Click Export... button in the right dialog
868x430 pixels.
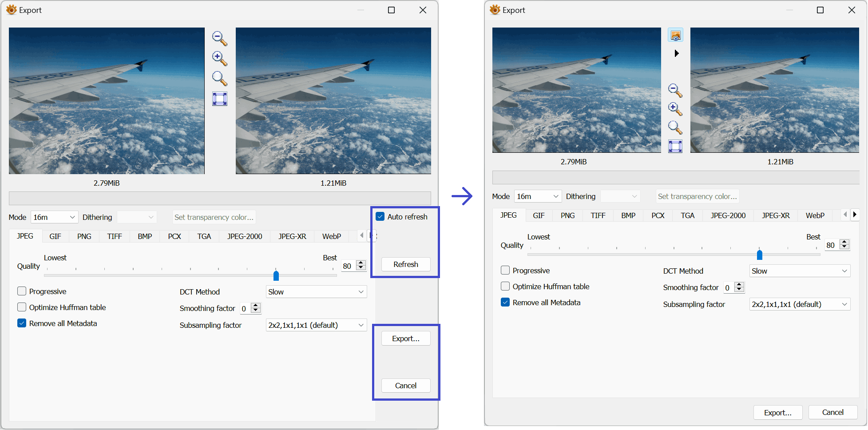pos(777,413)
